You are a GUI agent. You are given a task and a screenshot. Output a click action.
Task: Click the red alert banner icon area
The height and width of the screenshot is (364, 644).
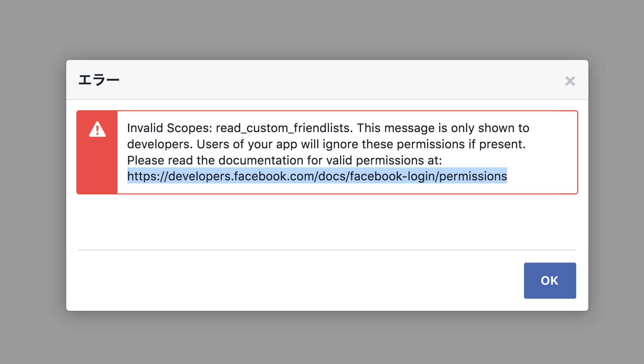click(x=97, y=152)
